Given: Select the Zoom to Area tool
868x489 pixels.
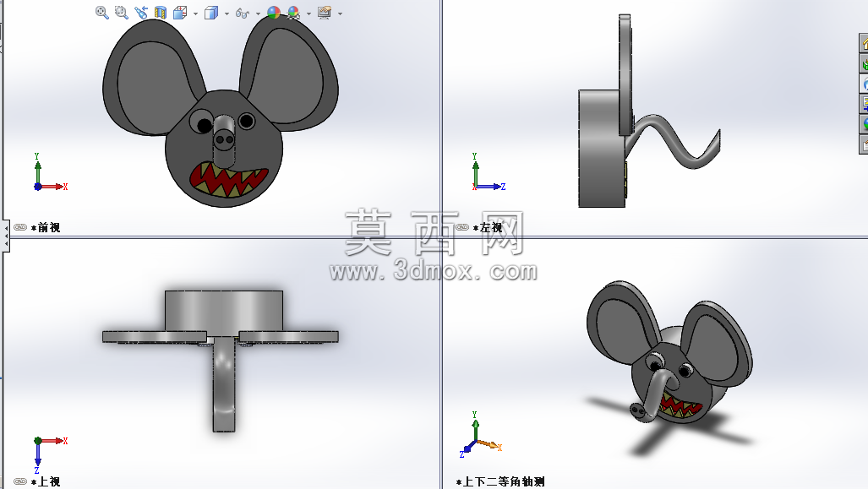Looking at the screenshot, I should pyautogui.click(x=121, y=13).
